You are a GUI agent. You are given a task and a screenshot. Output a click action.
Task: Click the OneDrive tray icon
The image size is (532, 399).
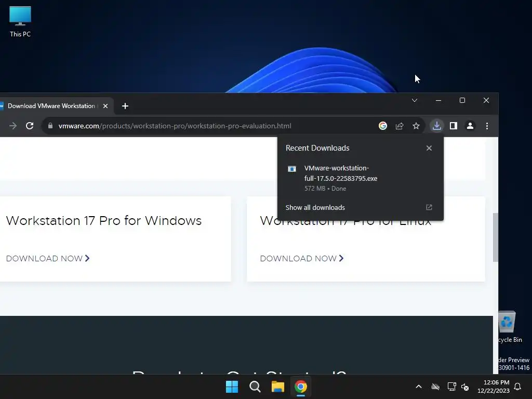click(x=435, y=387)
